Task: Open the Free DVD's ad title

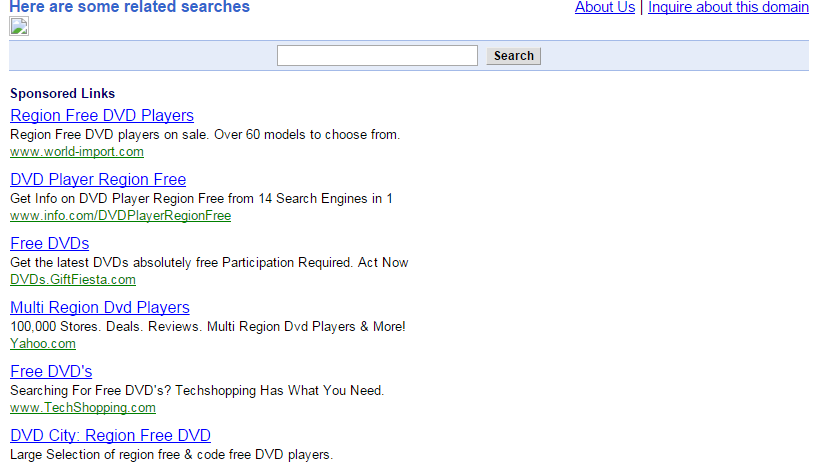Action: pyautogui.click(x=51, y=371)
